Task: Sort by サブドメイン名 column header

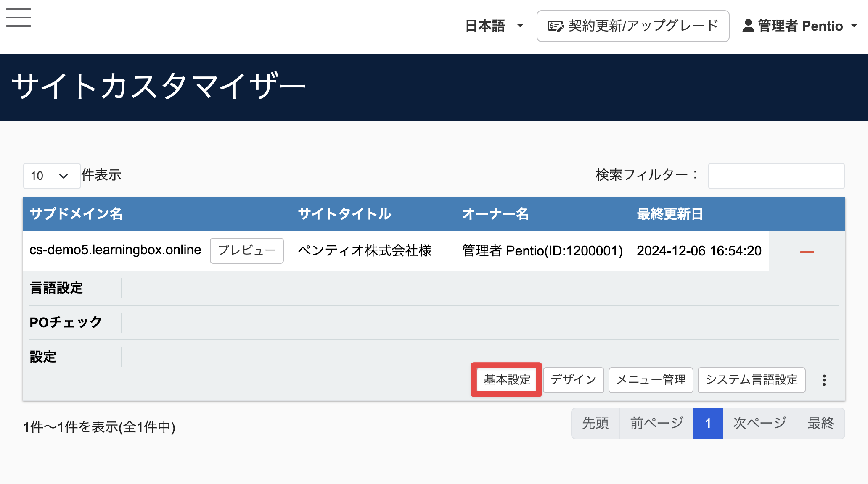Action: [76, 214]
